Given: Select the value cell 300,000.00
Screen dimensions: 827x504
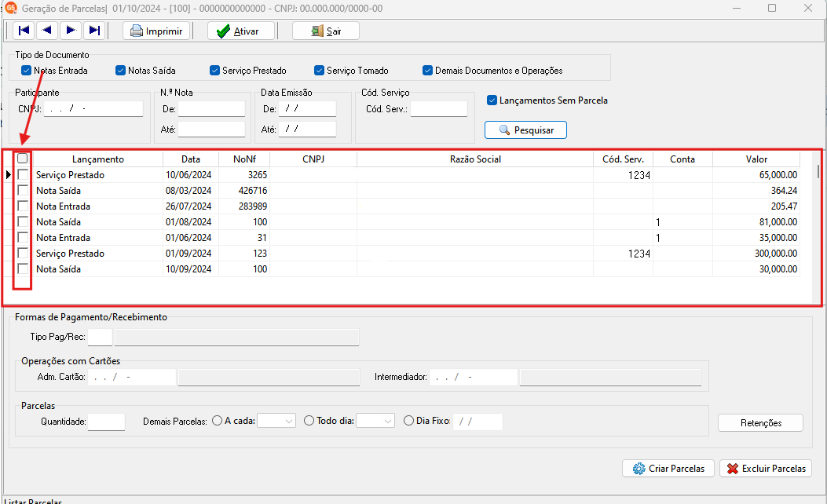Looking at the screenshot, I should point(756,254).
